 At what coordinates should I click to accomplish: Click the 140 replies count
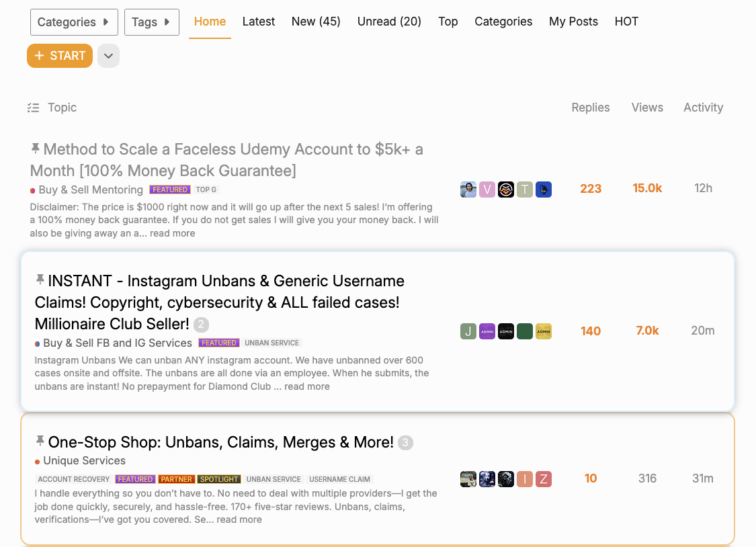[x=591, y=331]
